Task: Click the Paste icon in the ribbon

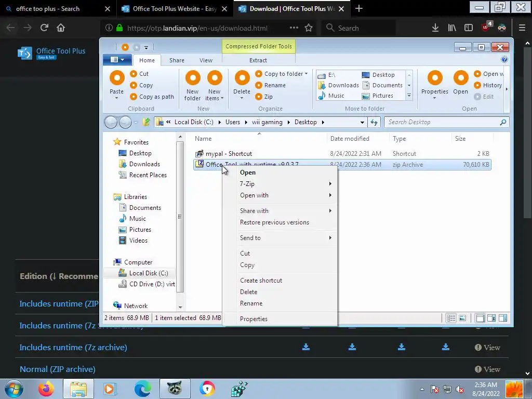Action: coord(117,78)
